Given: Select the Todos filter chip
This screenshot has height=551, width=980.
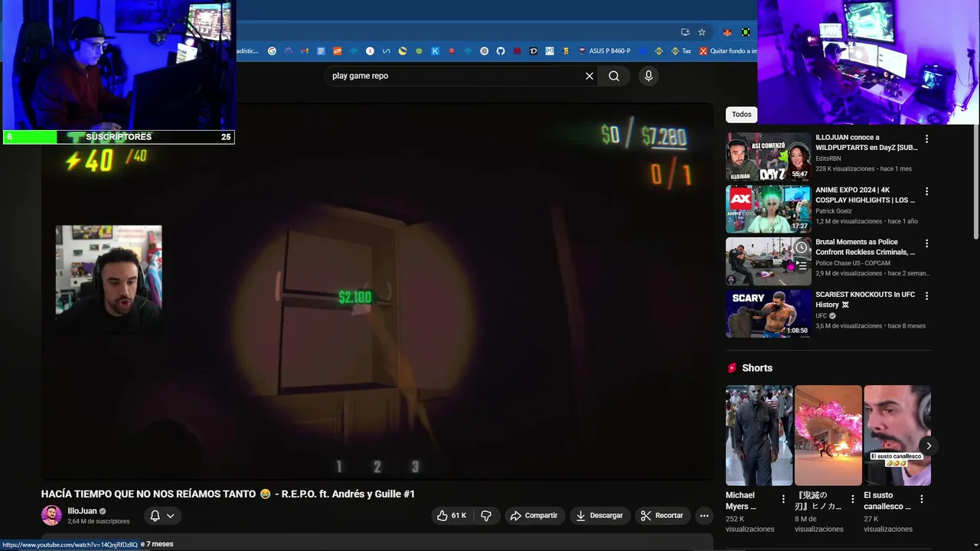Looking at the screenshot, I should [x=741, y=114].
